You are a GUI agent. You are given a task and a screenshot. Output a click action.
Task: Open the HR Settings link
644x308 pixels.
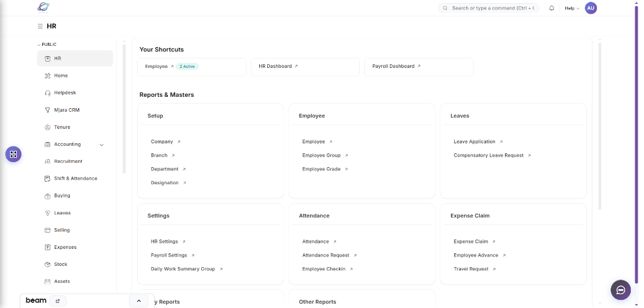coord(164,242)
